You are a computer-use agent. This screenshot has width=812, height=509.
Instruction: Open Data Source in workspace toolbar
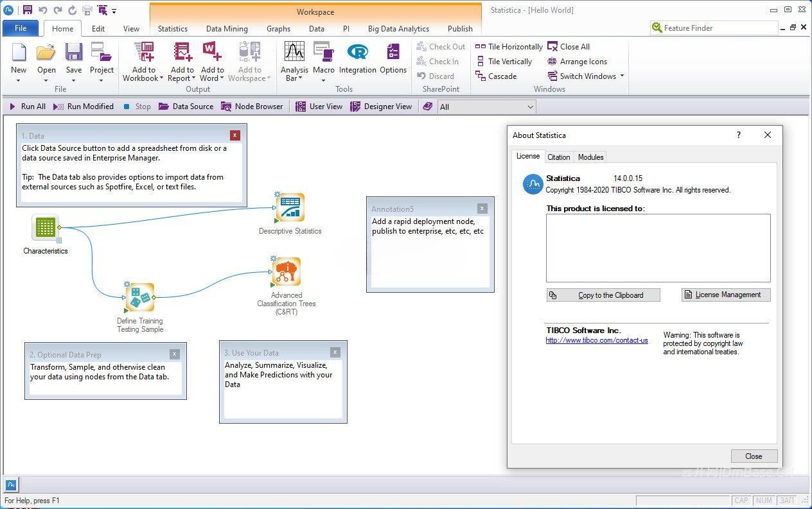tap(186, 107)
